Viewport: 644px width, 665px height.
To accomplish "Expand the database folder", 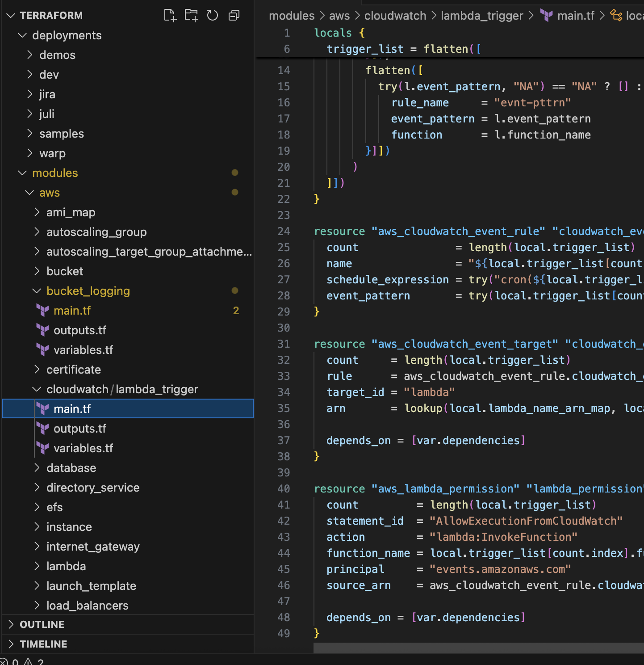I will (37, 468).
